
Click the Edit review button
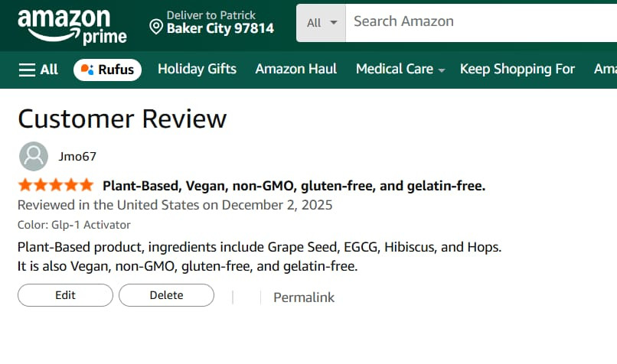tap(65, 295)
